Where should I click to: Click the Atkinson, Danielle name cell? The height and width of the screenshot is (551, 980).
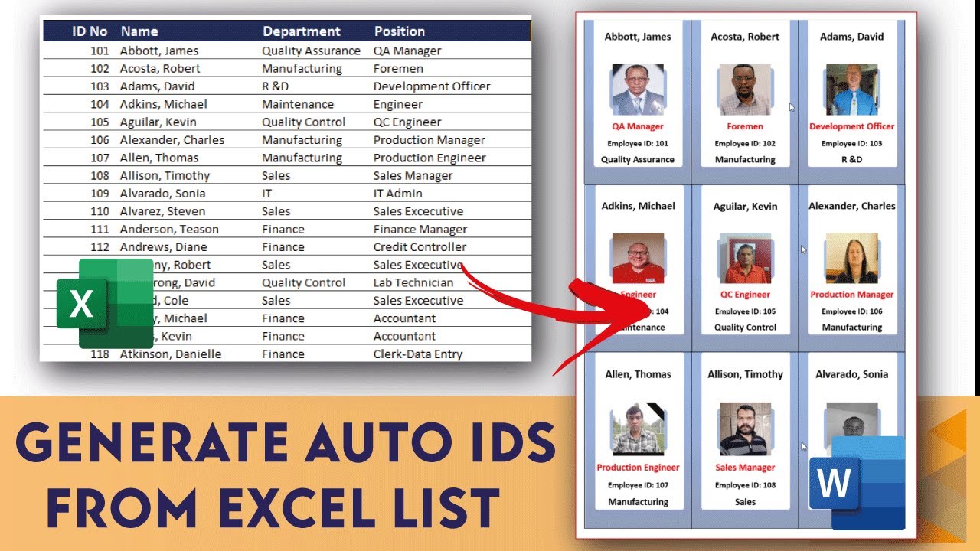[x=171, y=354]
